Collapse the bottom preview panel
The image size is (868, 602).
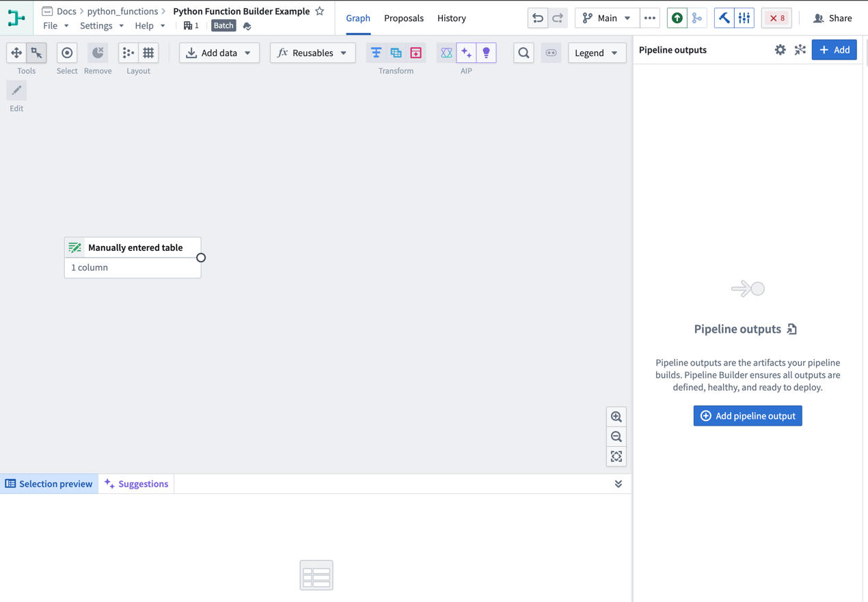(619, 484)
